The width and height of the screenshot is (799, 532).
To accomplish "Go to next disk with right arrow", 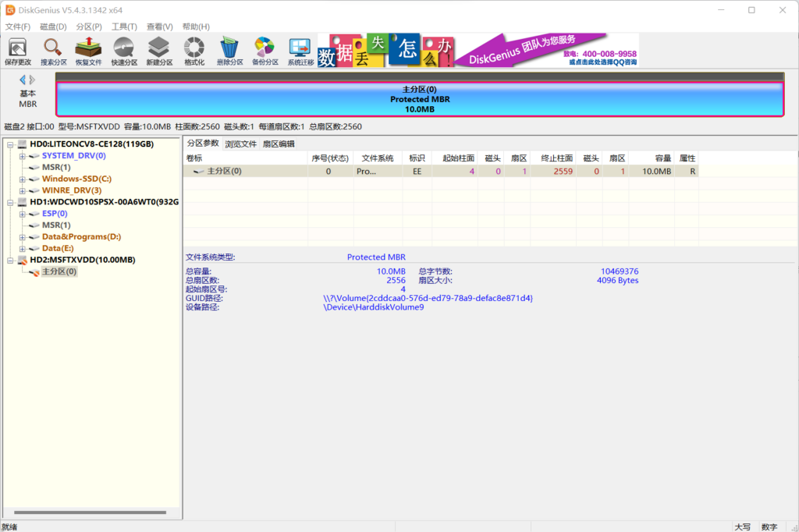I will pos(32,80).
